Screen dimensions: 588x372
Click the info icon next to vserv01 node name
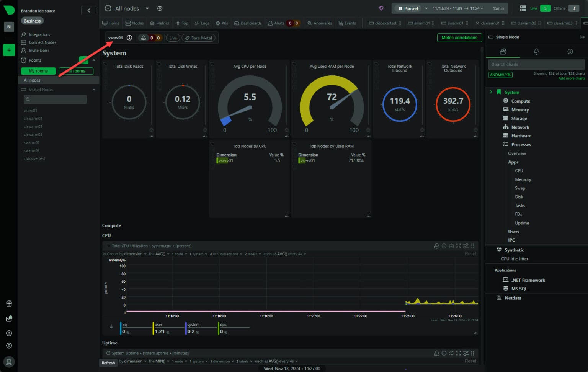(x=129, y=38)
